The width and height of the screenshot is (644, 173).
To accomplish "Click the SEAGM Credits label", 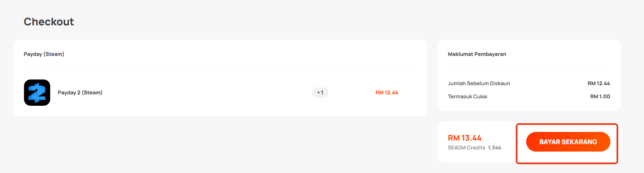I will (x=466, y=148).
